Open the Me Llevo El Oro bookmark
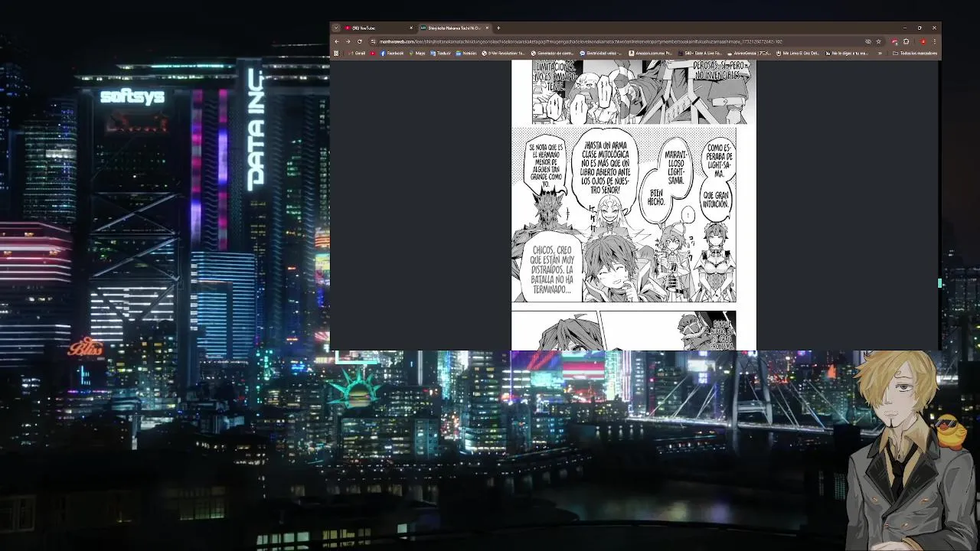Image resolution: width=980 pixels, height=551 pixels. 798,53
